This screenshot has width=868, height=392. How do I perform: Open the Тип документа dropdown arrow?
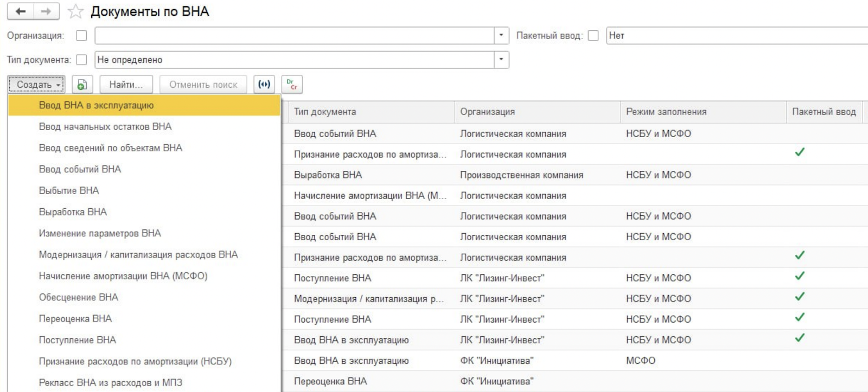[501, 60]
